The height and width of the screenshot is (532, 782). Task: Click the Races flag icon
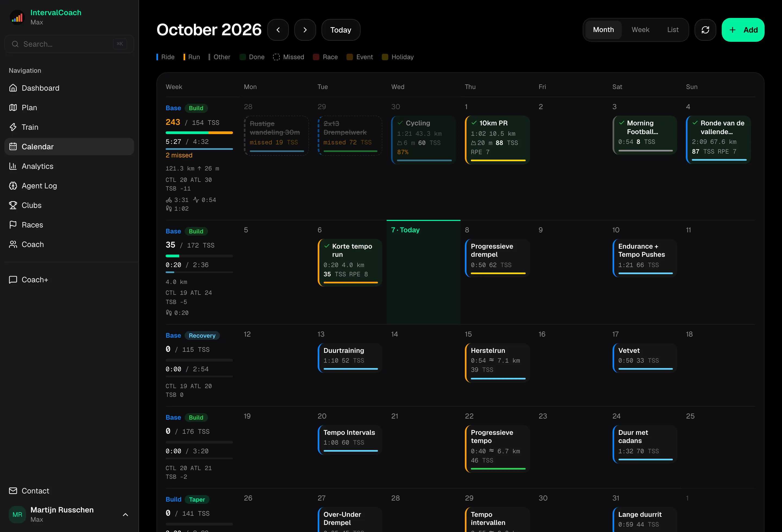click(x=13, y=225)
